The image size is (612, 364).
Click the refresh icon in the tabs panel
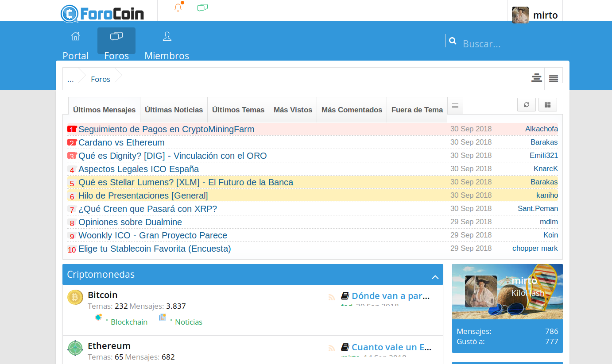[x=526, y=105]
